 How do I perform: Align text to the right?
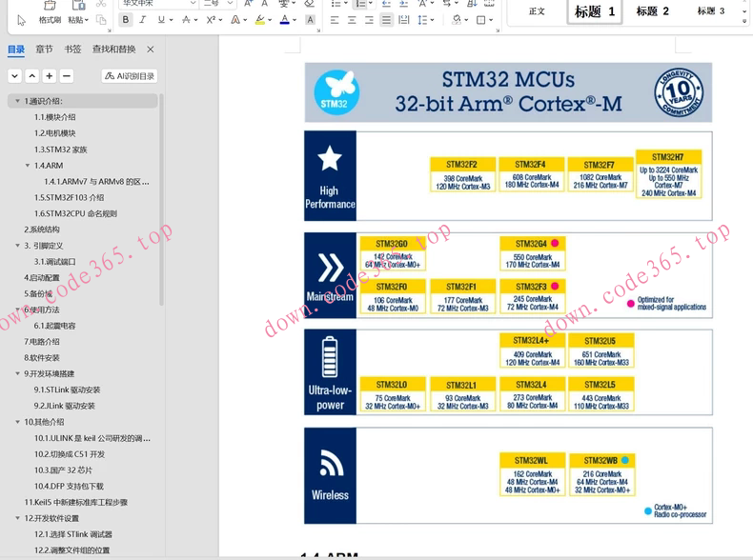[369, 20]
